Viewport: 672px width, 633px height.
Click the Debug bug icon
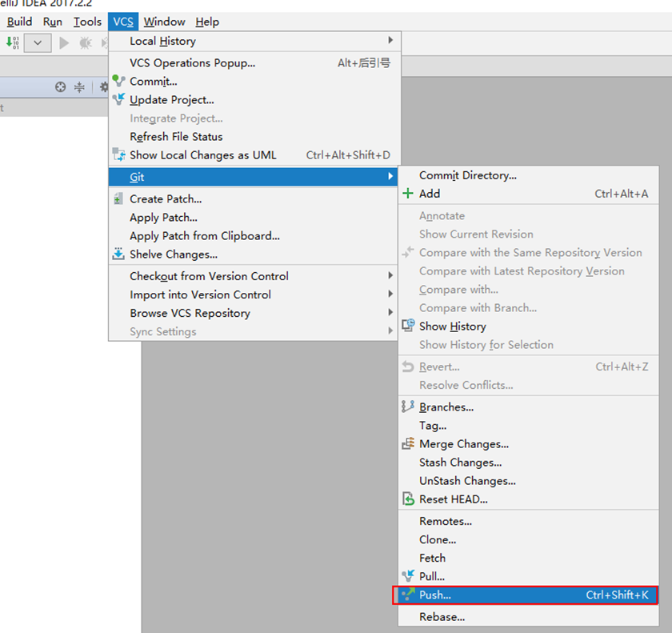coord(86,43)
